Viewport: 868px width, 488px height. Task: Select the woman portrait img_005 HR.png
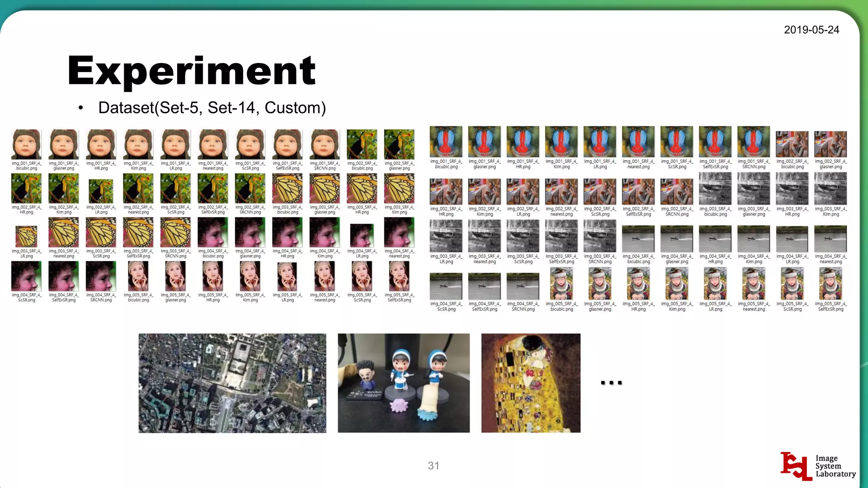pos(213,277)
